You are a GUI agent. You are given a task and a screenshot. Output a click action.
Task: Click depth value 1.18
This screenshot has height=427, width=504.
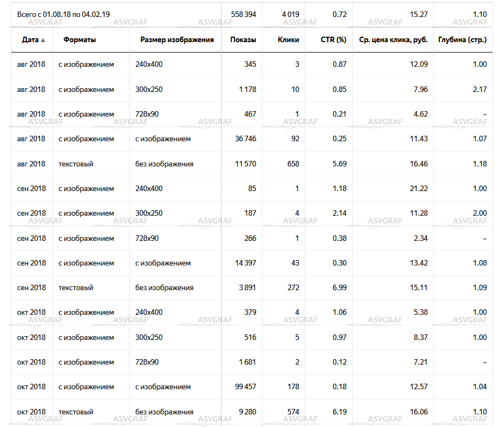(x=479, y=164)
